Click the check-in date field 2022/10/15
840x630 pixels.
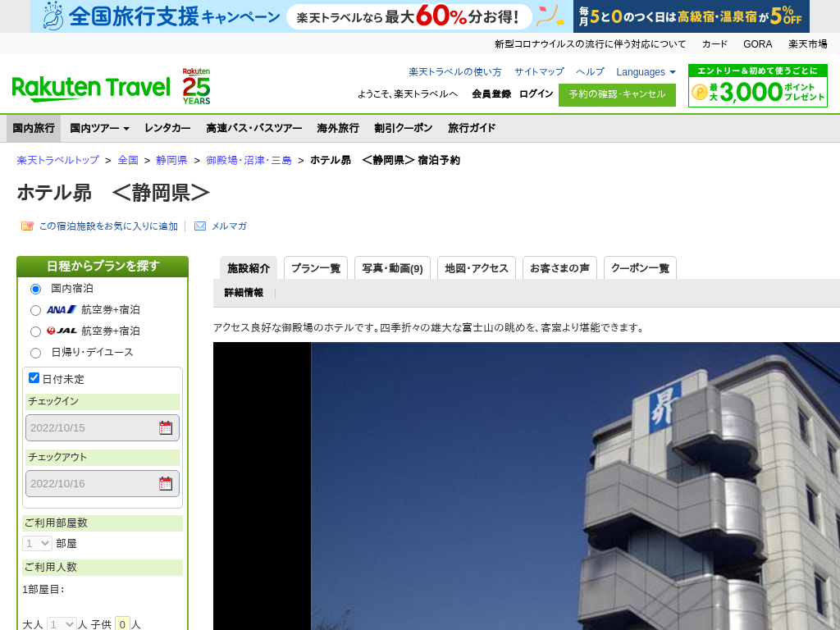pos(103,427)
